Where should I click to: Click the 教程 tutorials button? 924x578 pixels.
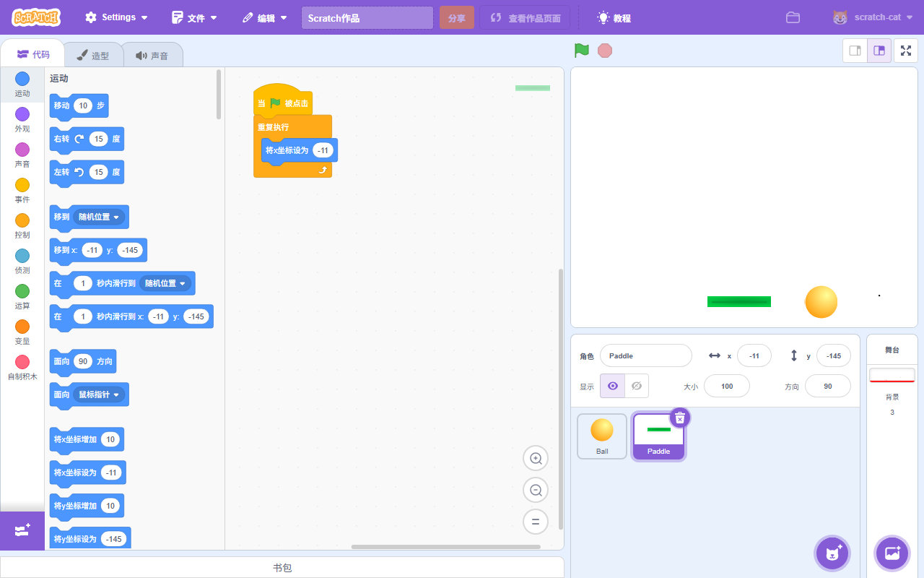614,17
